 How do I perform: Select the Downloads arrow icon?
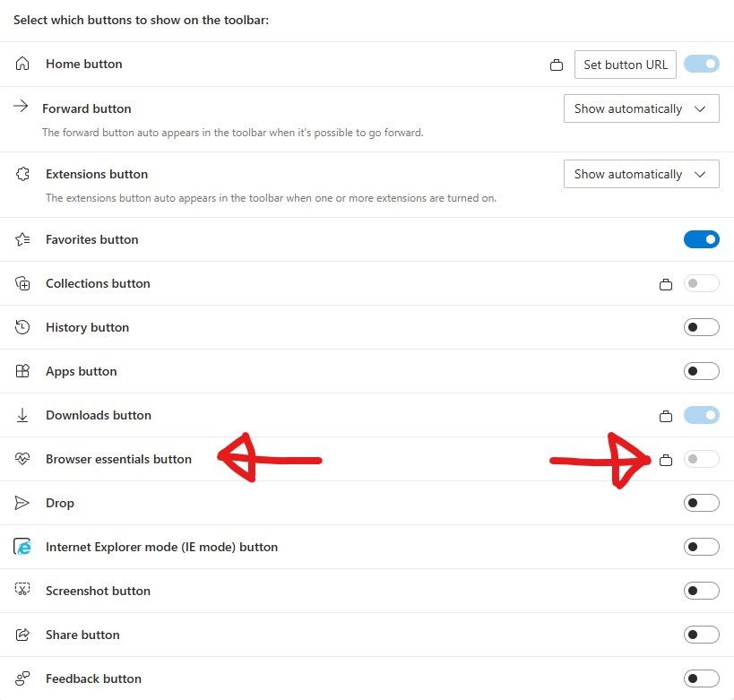[x=21, y=415]
